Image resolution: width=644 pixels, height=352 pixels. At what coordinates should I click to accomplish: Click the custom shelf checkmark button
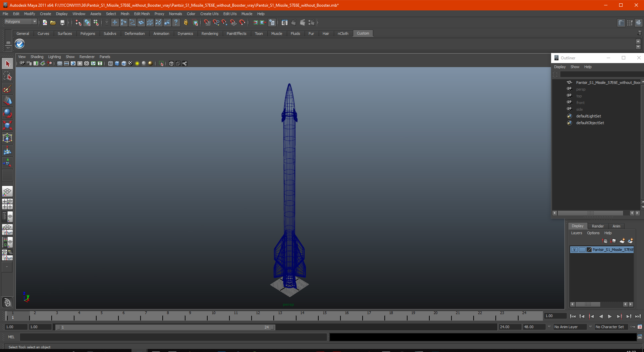(x=20, y=44)
